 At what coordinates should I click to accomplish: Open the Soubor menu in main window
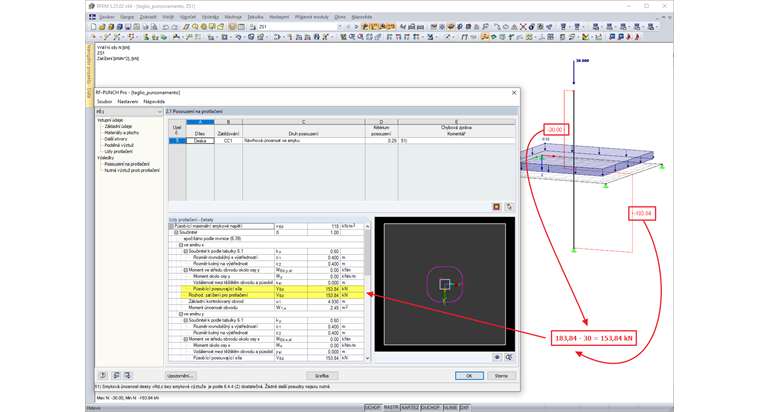(x=107, y=17)
